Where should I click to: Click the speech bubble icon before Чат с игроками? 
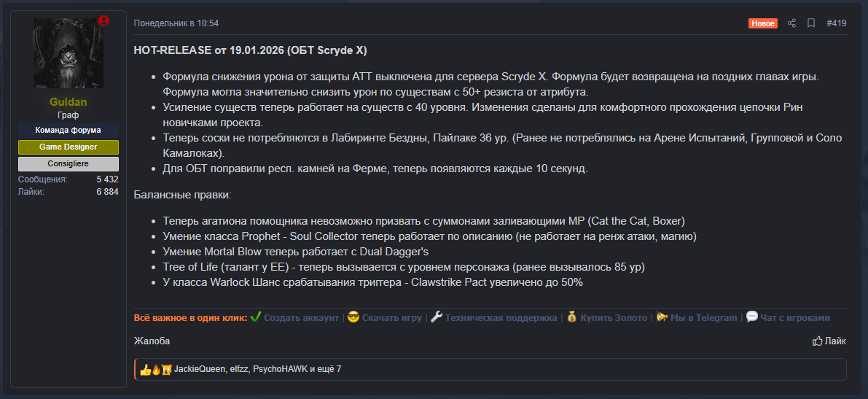(752, 317)
